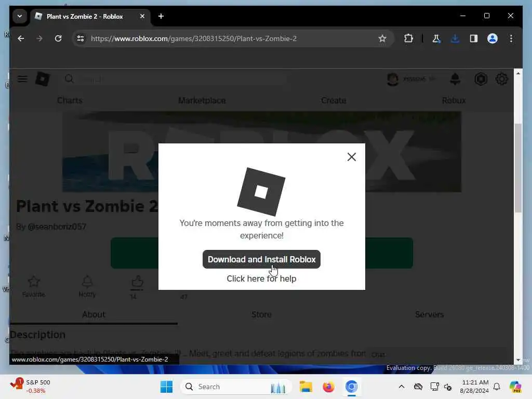This screenshot has width=532, height=399.
Task: Close the Plant vs Zombie 2 tab
Action: coord(142,16)
